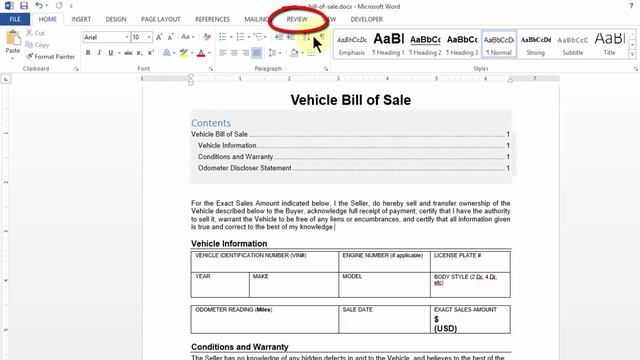Image resolution: width=640 pixels, height=360 pixels.
Task: Increase the paragraph indent
Action: pos(291,37)
